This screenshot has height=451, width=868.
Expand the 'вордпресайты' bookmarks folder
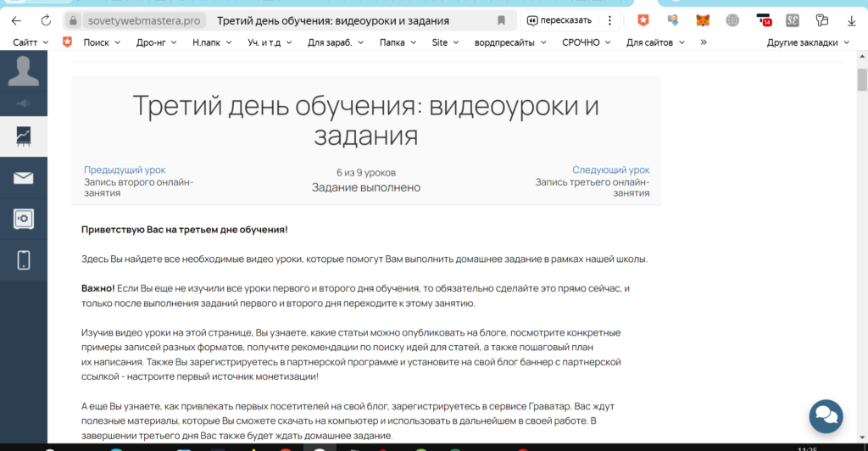(510, 42)
